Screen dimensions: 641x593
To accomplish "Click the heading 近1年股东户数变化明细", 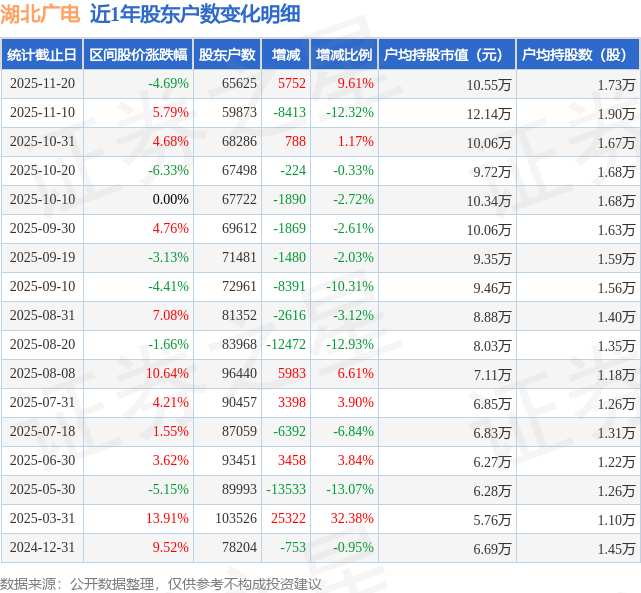I will click(195, 14).
